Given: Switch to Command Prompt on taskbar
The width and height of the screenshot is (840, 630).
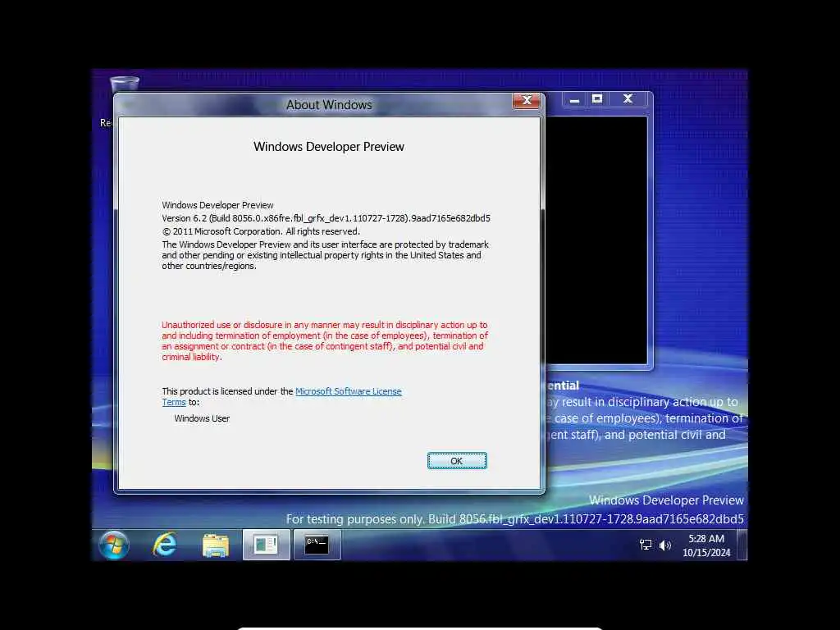Looking at the screenshot, I should pos(317,545).
